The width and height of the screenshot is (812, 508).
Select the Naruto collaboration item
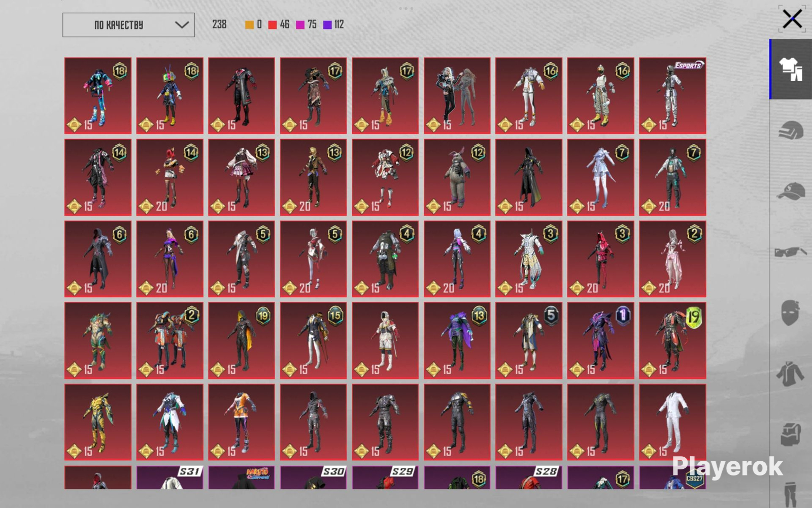pos(242,478)
